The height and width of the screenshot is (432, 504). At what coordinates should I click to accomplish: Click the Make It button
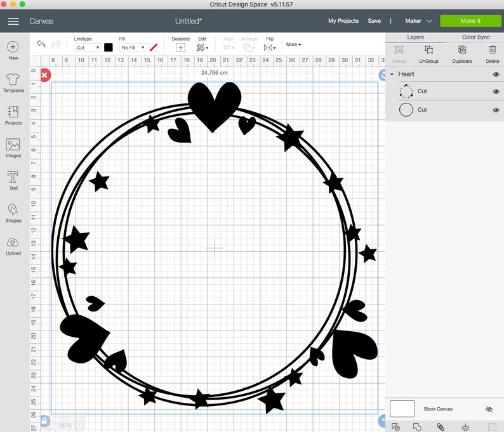470,21
